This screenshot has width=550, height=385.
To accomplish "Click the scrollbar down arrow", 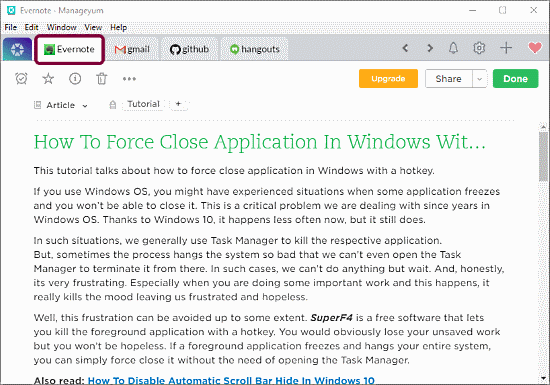I will pyautogui.click(x=543, y=379).
